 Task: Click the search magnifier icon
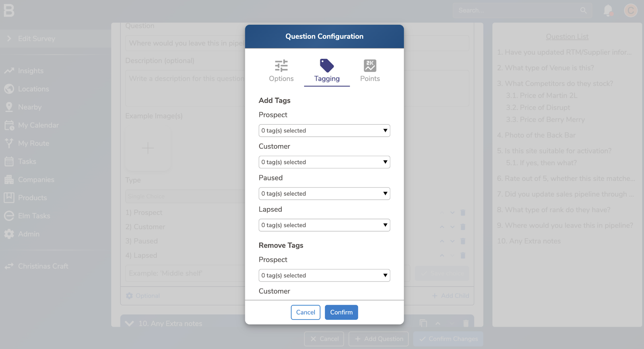pos(583,10)
